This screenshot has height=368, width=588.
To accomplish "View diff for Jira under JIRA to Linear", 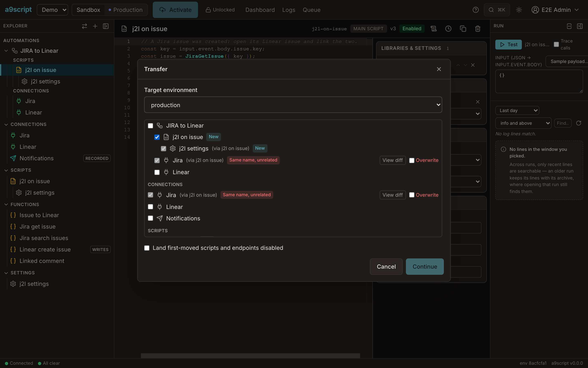I will click(393, 160).
